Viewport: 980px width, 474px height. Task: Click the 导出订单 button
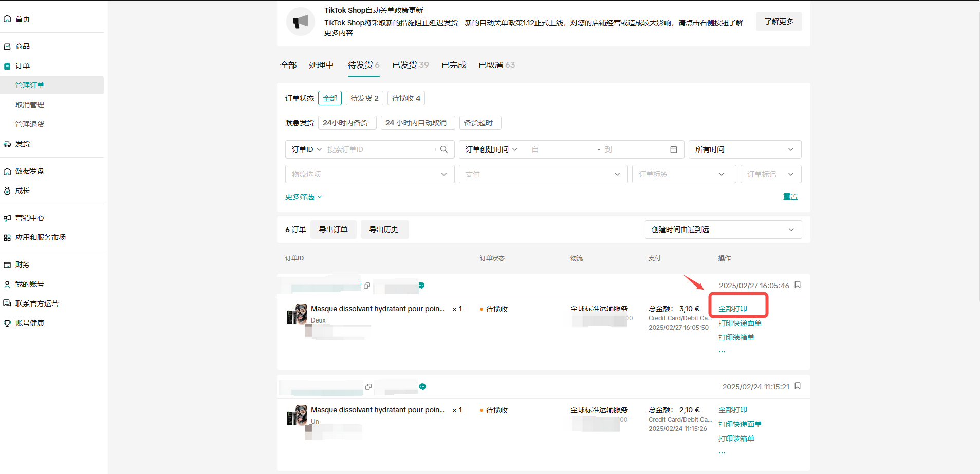(333, 230)
